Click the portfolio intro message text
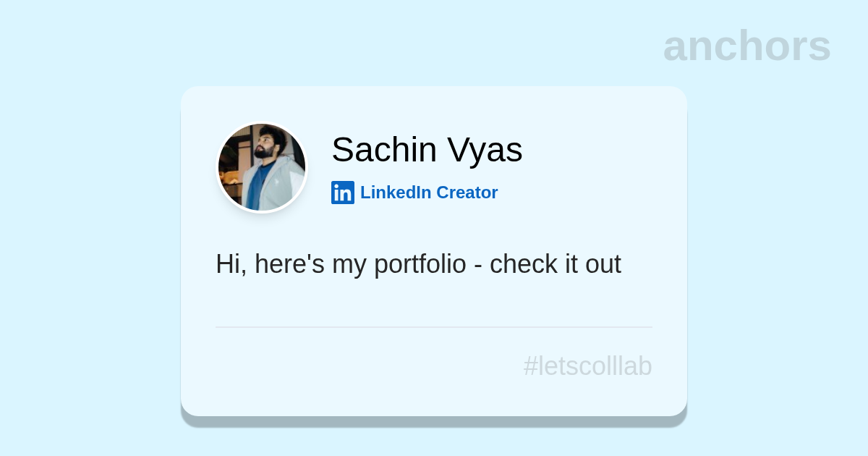Image resolution: width=868 pixels, height=456 pixels. click(x=418, y=264)
